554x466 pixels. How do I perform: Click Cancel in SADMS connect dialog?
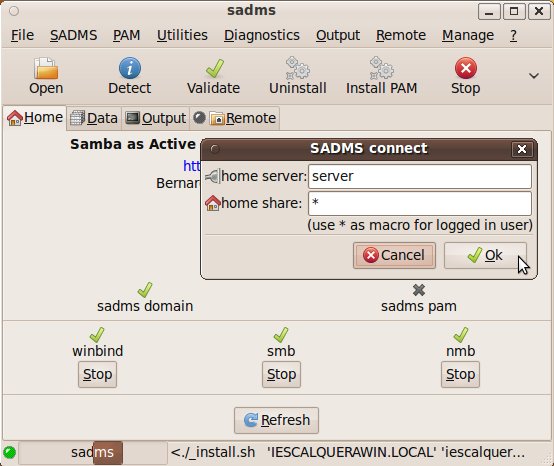click(x=394, y=255)
